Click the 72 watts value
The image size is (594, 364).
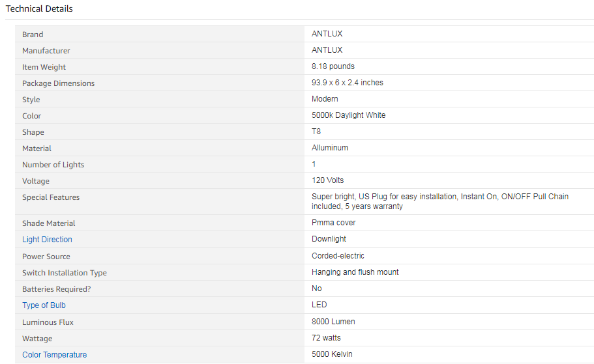pyautogui.click(x=326, y=338)
